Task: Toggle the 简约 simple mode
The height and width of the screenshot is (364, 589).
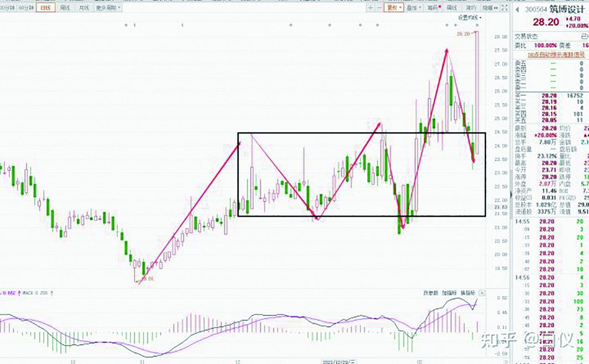Action: (x=471, y=8)
